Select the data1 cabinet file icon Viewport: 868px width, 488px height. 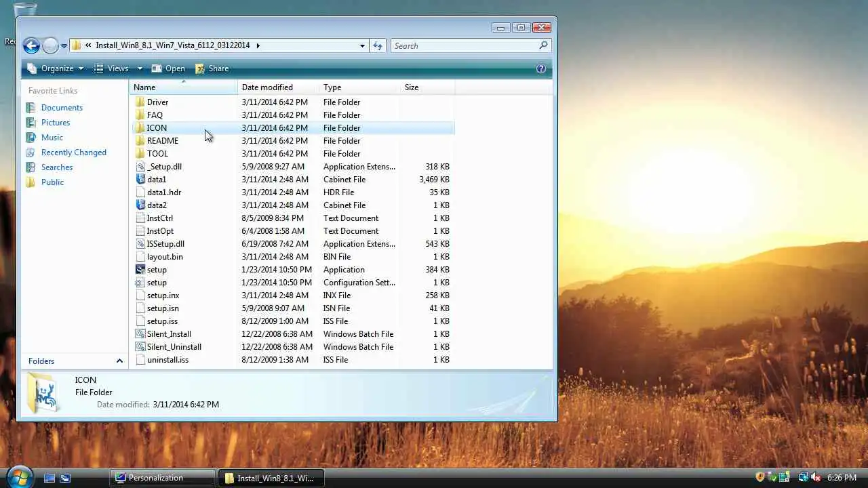point(140,180)
